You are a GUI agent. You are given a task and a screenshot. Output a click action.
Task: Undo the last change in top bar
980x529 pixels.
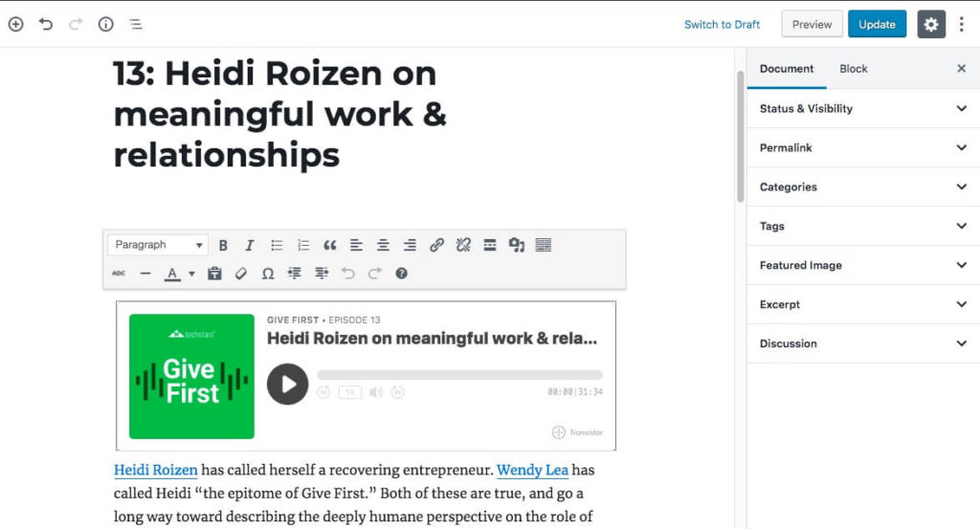(46, 24)
